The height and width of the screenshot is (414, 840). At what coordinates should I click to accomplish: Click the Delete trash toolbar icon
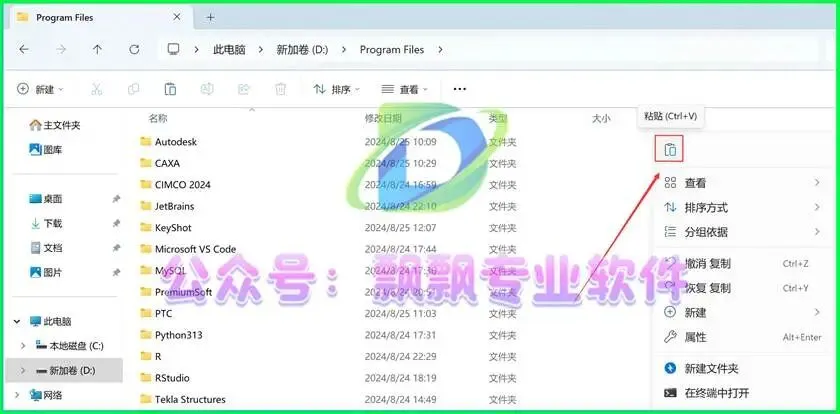280,89
